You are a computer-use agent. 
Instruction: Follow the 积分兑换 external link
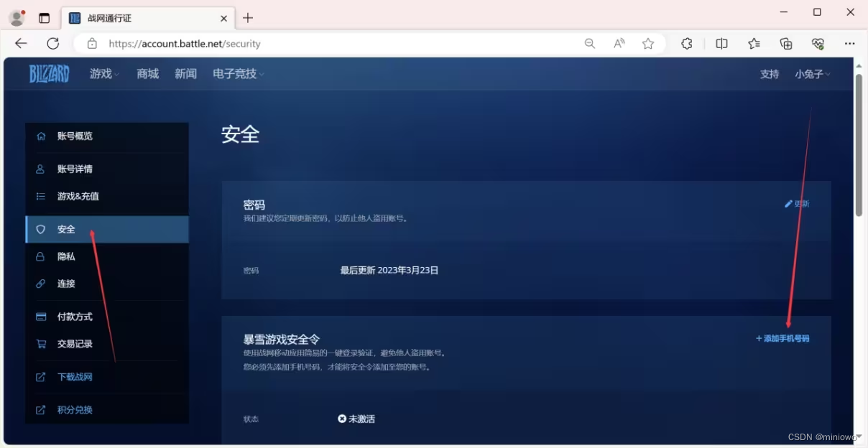tap(107, 411)
